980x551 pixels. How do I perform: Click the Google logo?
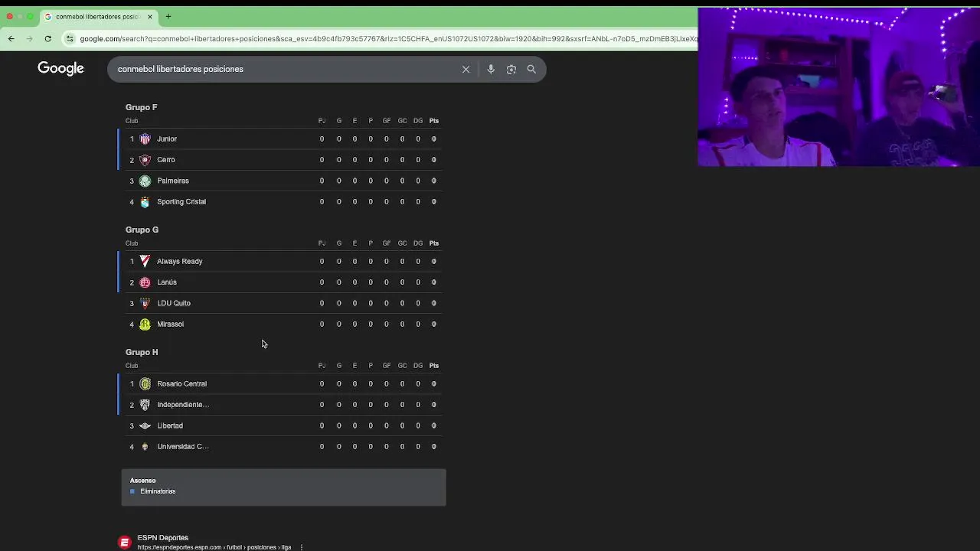(x=60, y=69)
